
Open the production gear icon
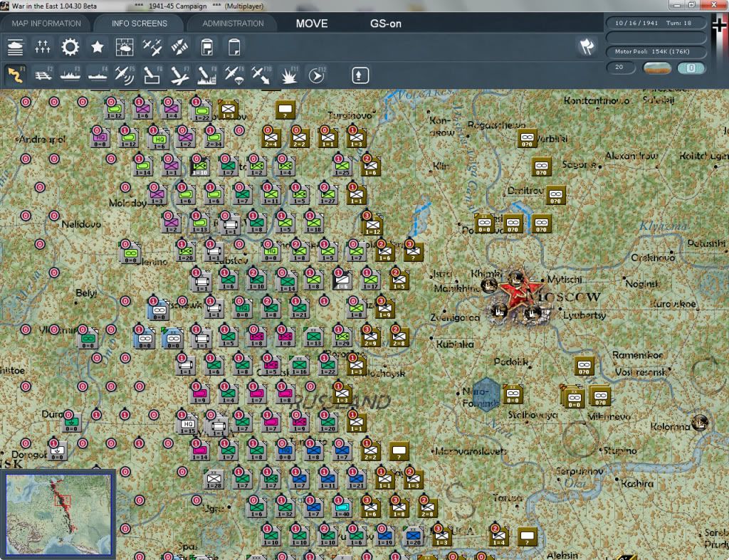[70, 47]
